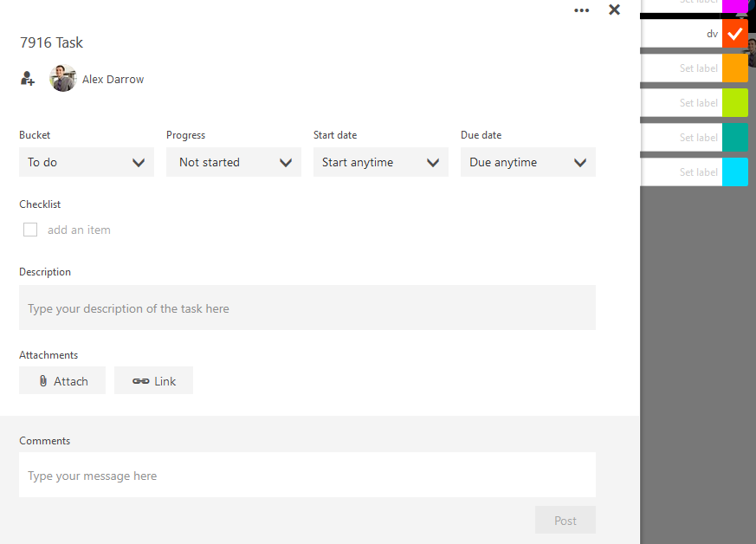Close the task details panel

click(614, 10)
